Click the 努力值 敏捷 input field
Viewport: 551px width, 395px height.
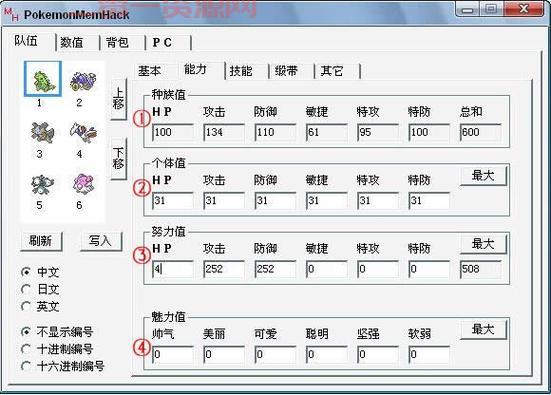tap(327, 269)
